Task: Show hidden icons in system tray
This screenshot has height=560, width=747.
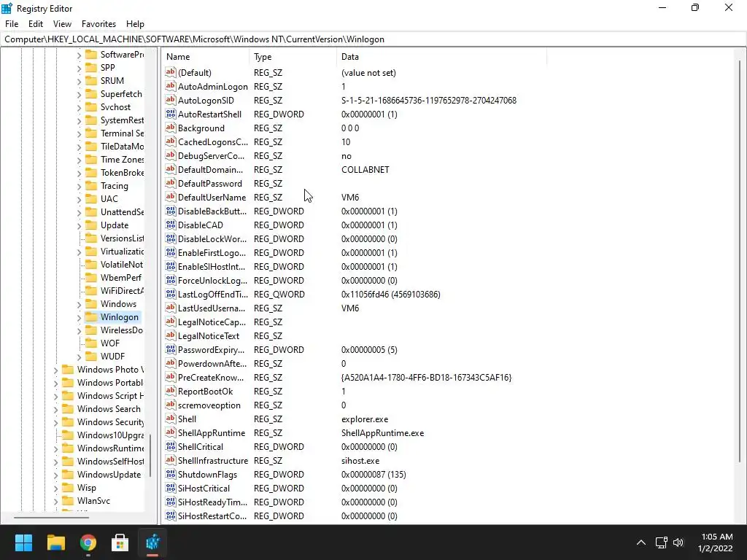Action: pyautogui.click(x=641, y=542)
